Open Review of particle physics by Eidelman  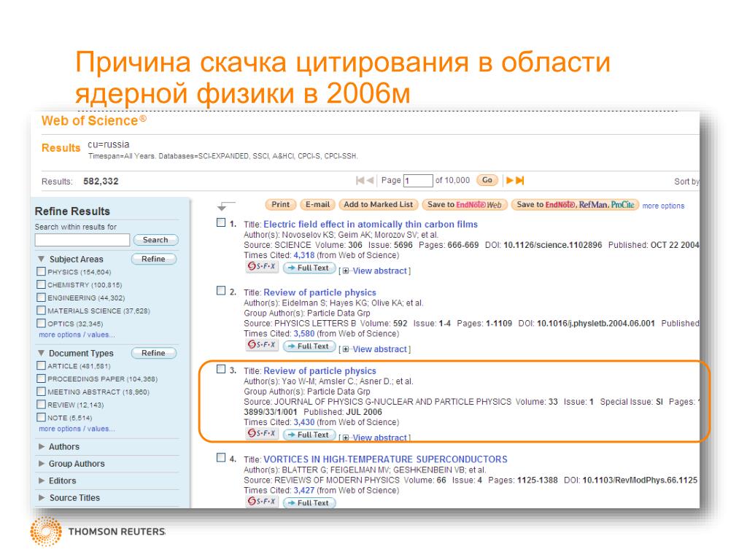(320, 292)
